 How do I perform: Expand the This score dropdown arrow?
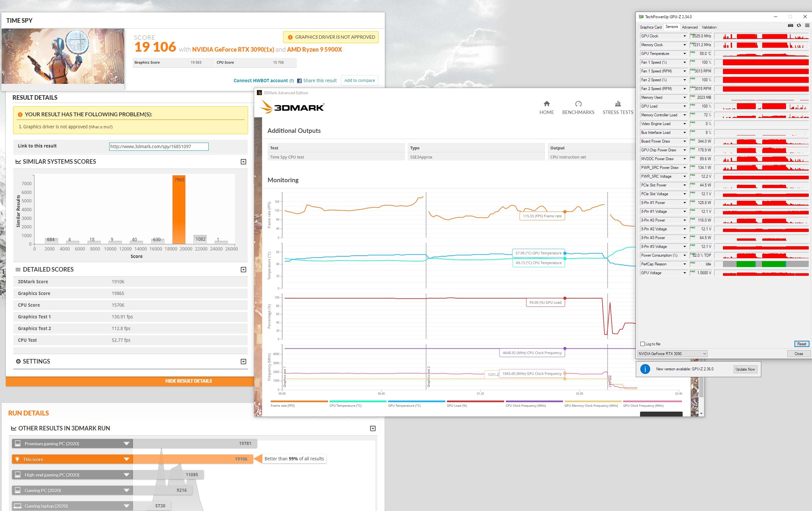coord(126,459)
